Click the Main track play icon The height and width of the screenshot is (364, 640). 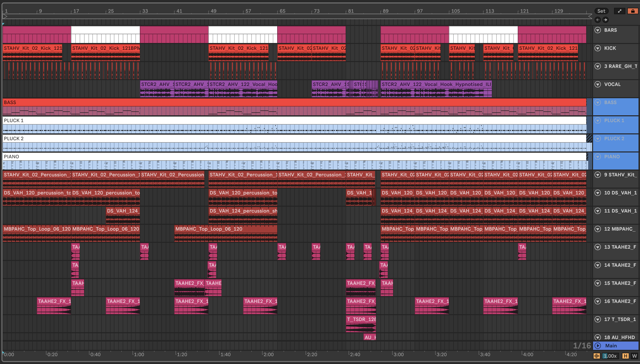[598, 345]
